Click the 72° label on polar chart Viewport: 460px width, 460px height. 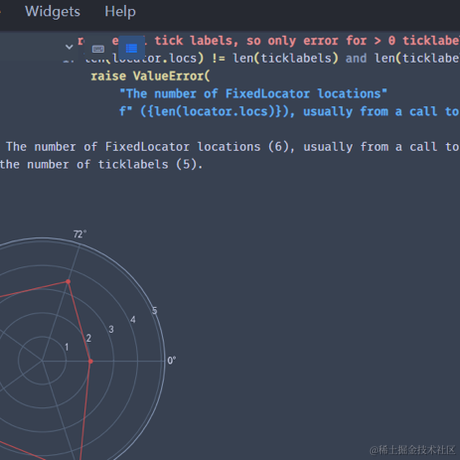(x=80, y=234)
